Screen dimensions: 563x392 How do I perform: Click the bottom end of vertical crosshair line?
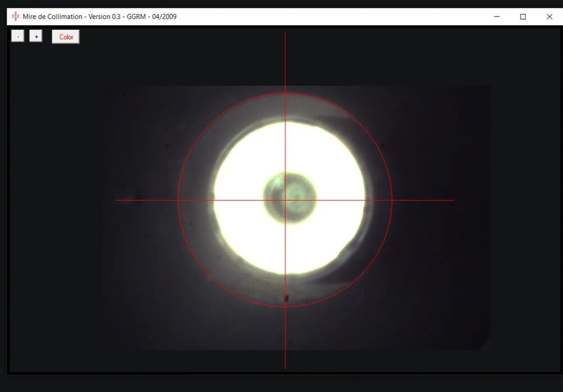[285, 367]
